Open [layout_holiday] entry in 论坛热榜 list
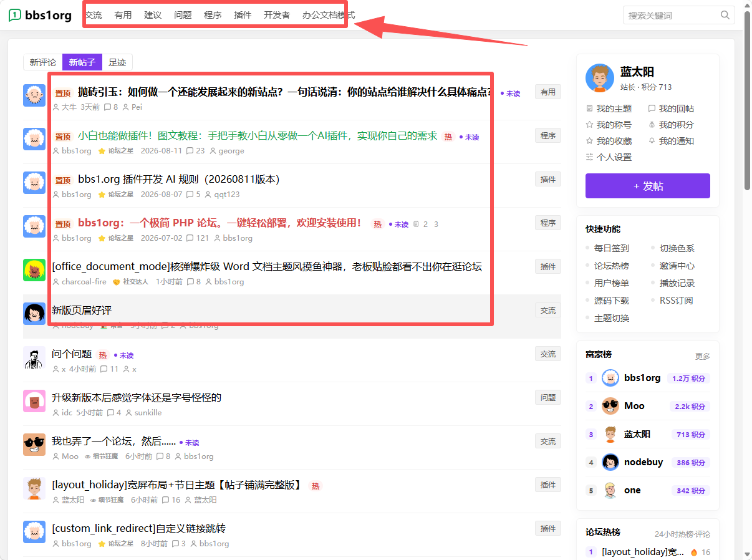The height and width of the screenshot is (560, 752). [x=643, y=552]
